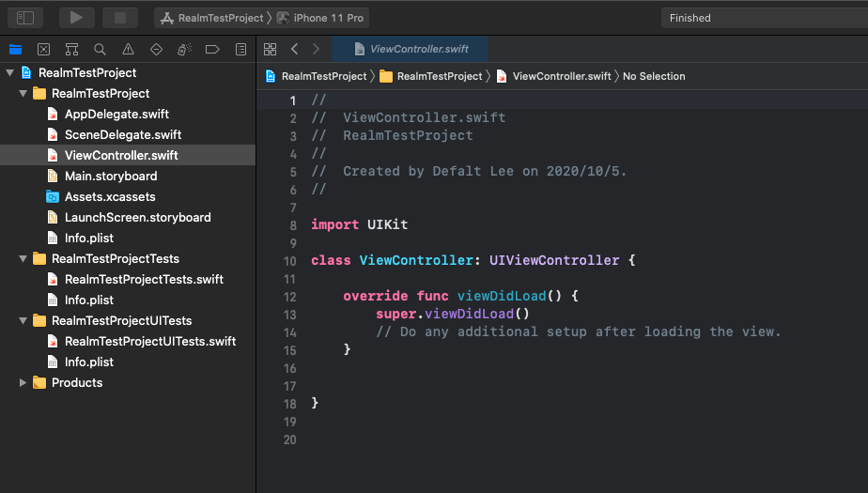The height and width of the screenshot is (493, 868).
Task: Click RealmTestProject project in jump bar
Action: click(316, 76)
